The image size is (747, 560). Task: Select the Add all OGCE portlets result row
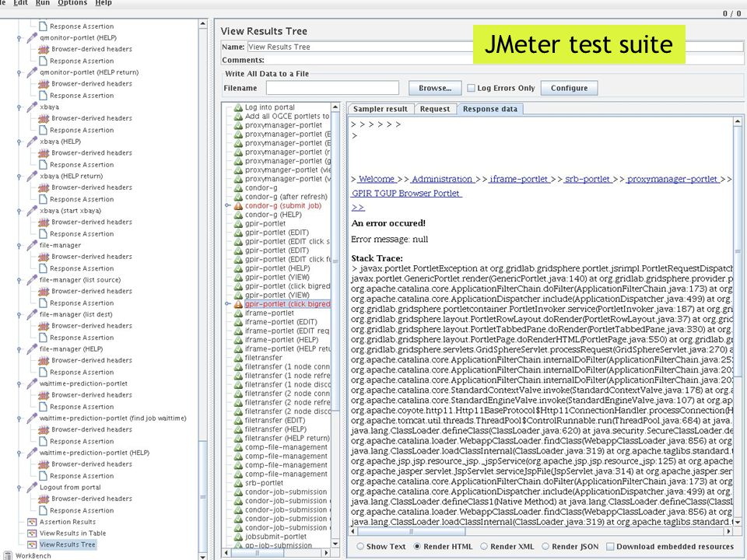coord(287,116)
